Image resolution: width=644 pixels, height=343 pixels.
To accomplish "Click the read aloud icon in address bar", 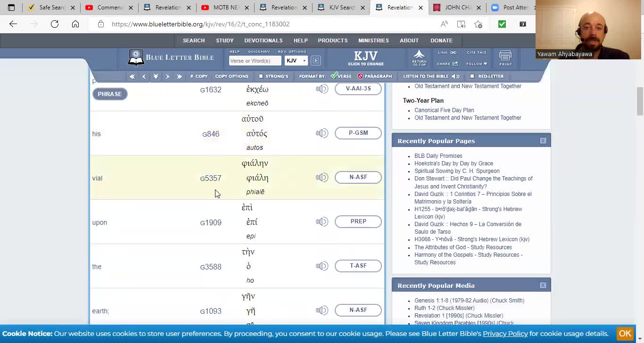I will (x=444, y=24).
